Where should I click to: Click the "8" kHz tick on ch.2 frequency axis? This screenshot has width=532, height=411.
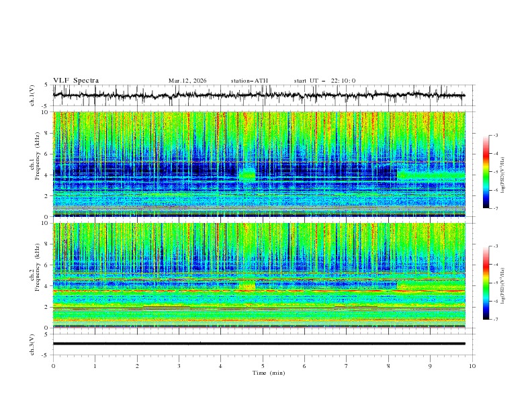point(48,244)
